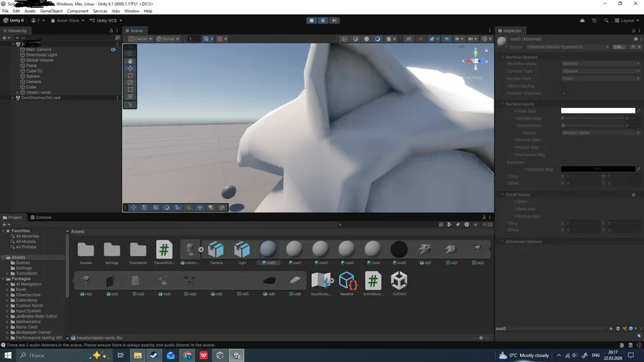
Task: Expand the Cinemachine package folder
Action: 7,295
